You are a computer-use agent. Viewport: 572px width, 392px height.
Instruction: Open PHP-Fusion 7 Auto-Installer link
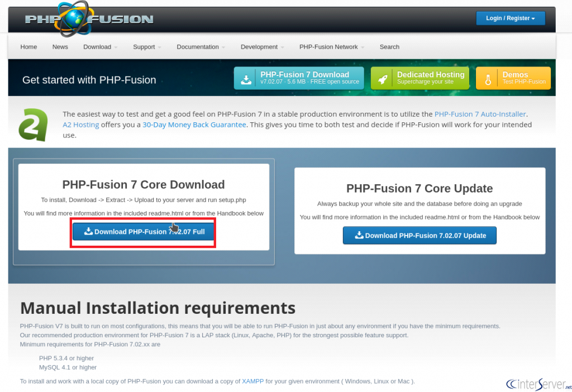pyautogui.click(x=480, y=114)
